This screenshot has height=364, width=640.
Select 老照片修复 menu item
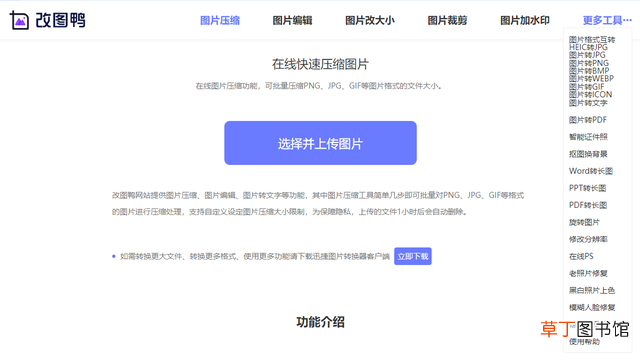coord(588,273)
